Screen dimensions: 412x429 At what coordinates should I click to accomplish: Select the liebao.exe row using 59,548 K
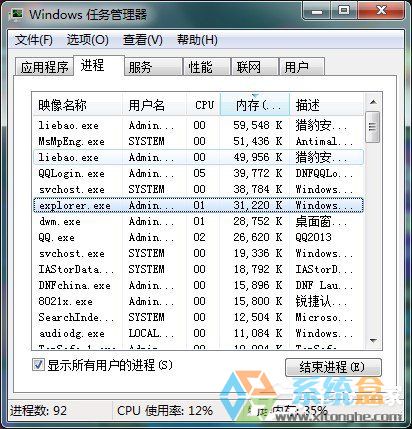(x=198, y=125)
